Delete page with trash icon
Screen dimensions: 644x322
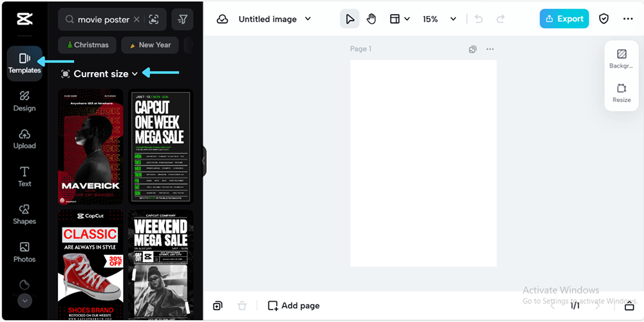pyautogui.click(x=242, y=305)
